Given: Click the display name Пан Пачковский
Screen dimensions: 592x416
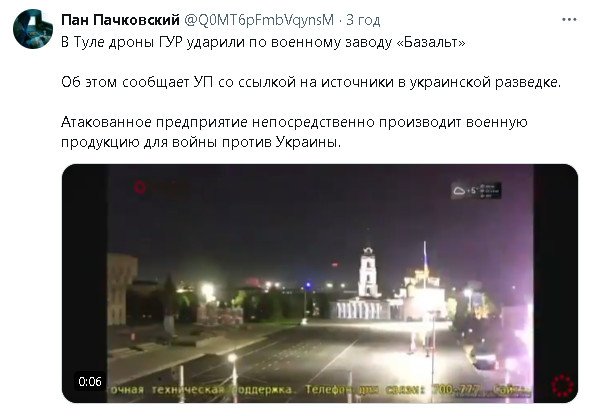Looking at the screenshot, I should pos(120,20).
